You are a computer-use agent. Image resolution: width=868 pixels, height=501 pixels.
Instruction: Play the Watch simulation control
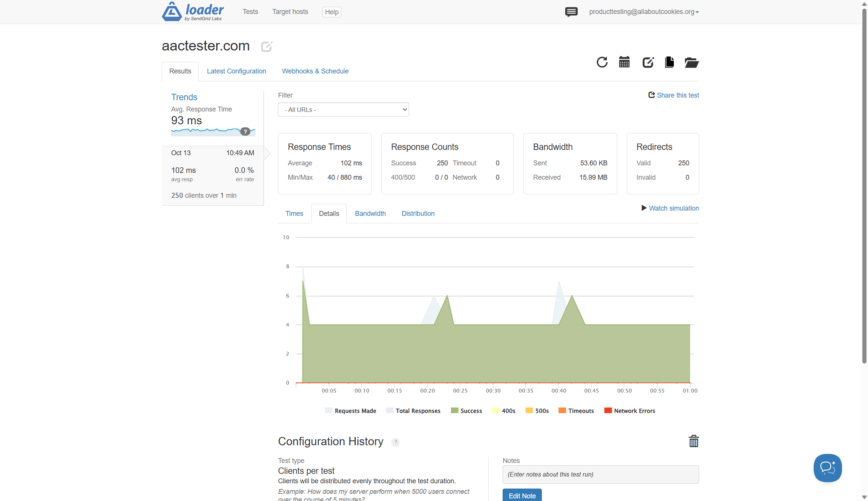pos(670,208)
